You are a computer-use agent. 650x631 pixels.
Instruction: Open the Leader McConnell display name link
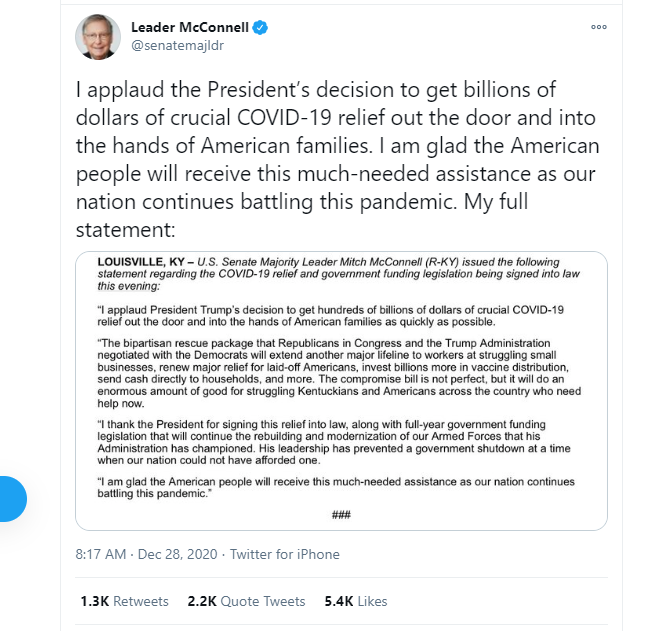pyautogui.click(x=189, y=27)
